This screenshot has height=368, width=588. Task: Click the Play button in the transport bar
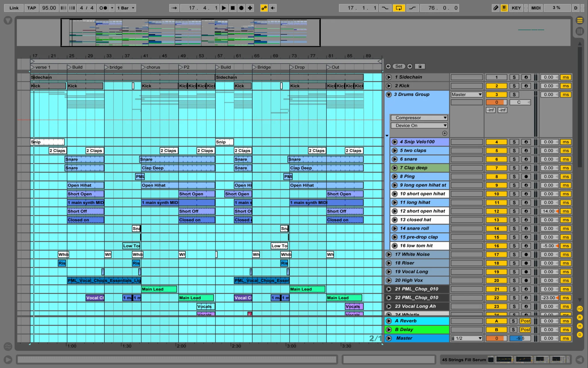224,8
